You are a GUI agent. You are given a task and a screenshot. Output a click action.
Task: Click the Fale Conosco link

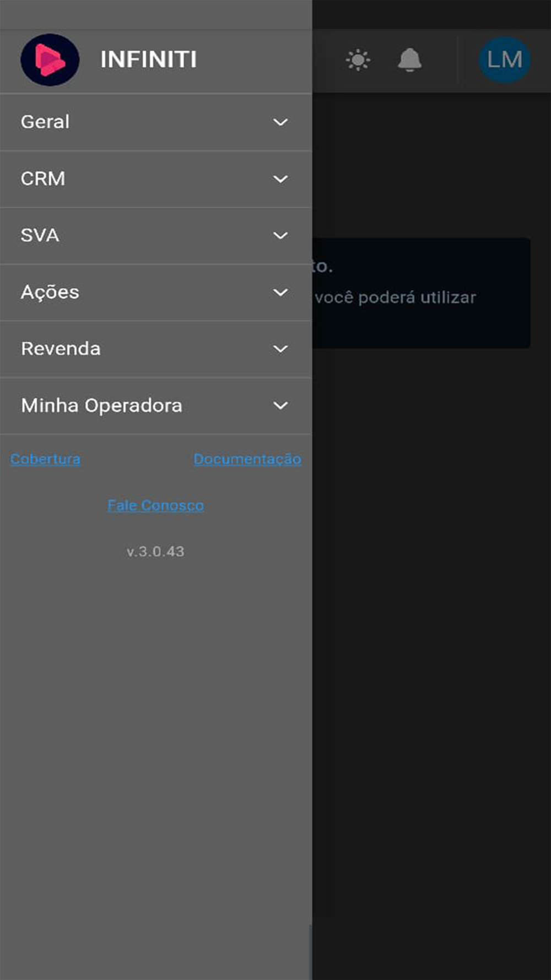tap(155, 505)
